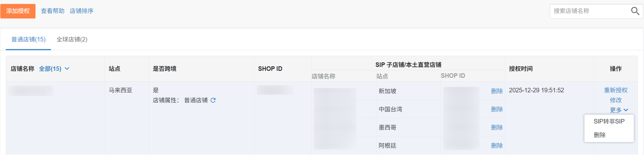Click the store attribute refresh icon
The width and height of the screenshot is (644, 155).
click(213, 100)
